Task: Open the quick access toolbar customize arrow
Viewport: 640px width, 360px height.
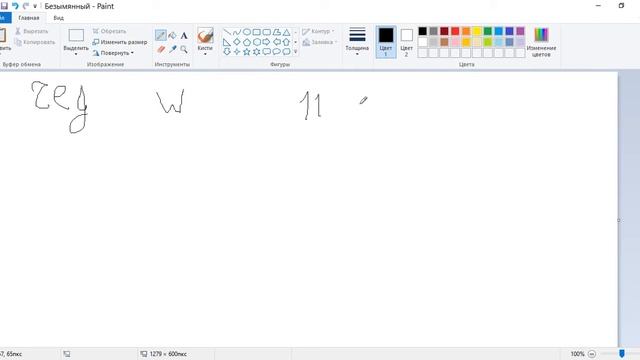Action: 35,7
